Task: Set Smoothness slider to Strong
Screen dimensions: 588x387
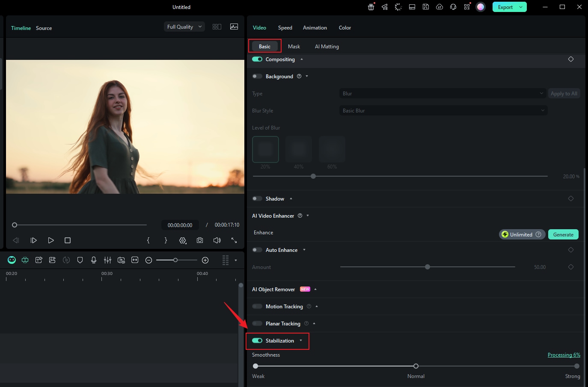Action: click(576, 366)
